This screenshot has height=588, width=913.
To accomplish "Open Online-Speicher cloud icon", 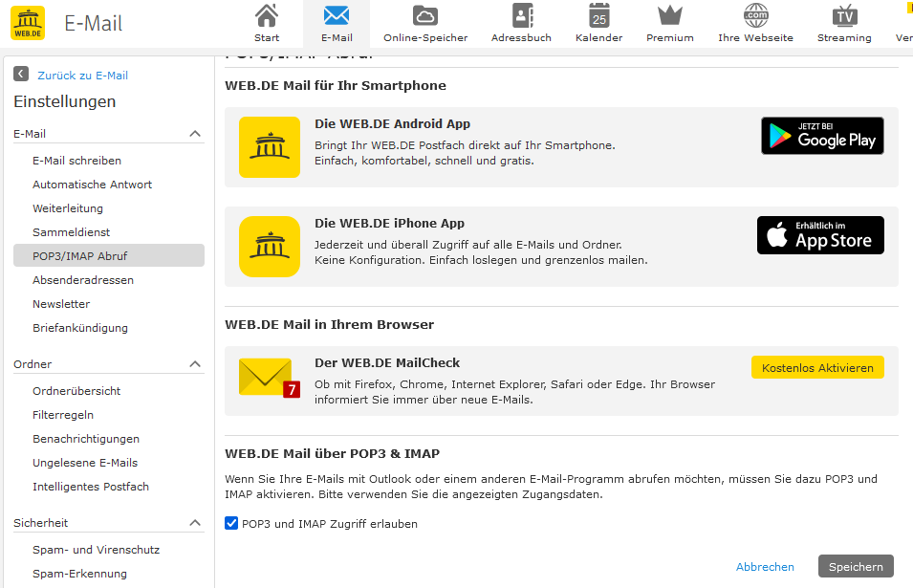I will (x=425, y=15).
